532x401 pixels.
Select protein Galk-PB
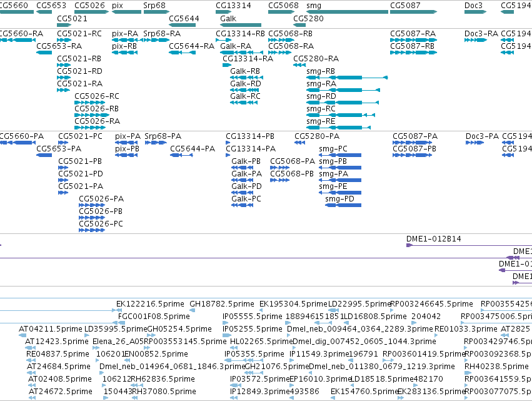pos(243,168)
